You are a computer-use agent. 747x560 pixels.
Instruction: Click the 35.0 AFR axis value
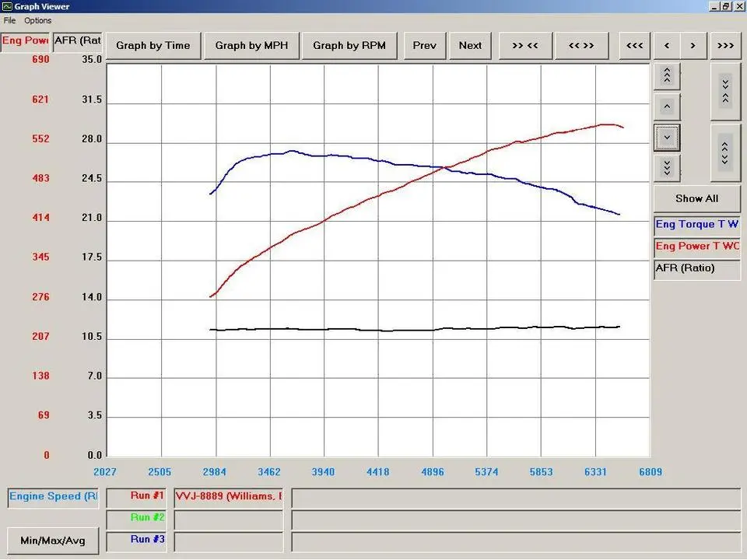click(92, 60)
